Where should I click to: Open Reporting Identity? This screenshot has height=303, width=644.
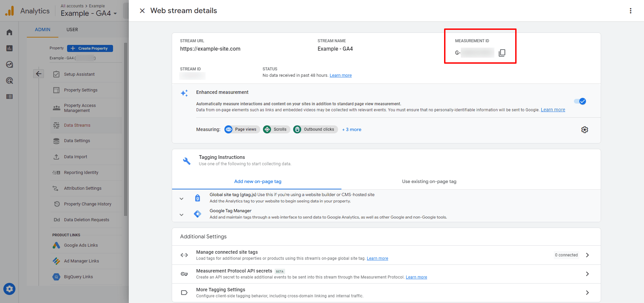(x=86, y=173)
